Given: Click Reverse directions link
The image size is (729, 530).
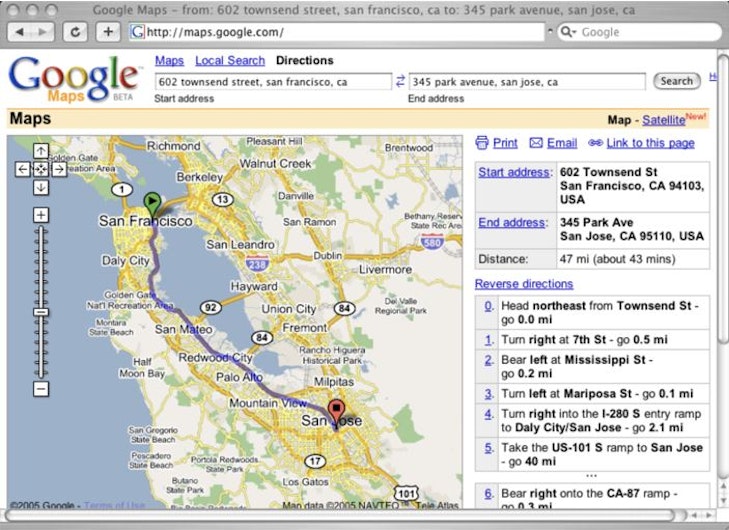Looking at the screenshot, I should pos(524,284).
